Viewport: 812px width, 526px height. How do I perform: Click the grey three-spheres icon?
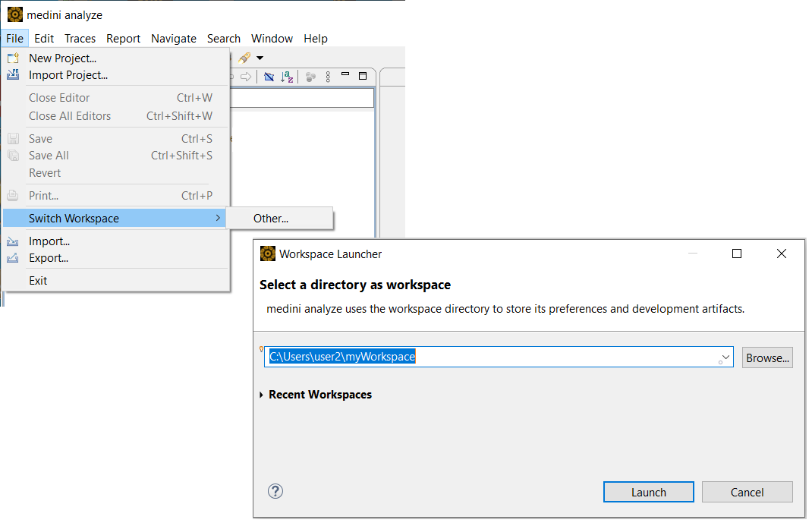point(310,77)
